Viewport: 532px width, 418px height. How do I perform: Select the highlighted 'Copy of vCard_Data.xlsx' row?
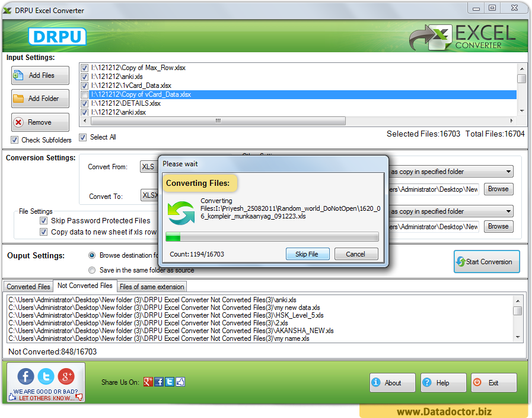(x=302, y=94)
